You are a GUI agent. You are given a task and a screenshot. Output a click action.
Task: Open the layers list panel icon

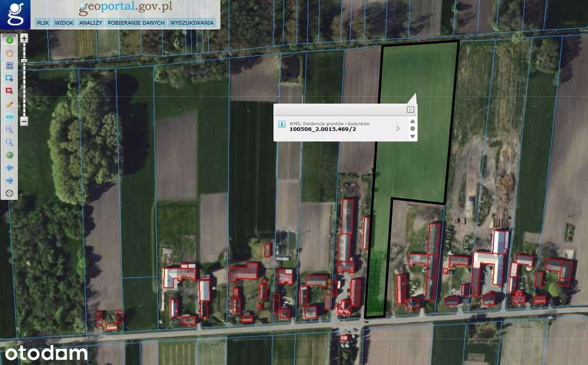(9, 66)
